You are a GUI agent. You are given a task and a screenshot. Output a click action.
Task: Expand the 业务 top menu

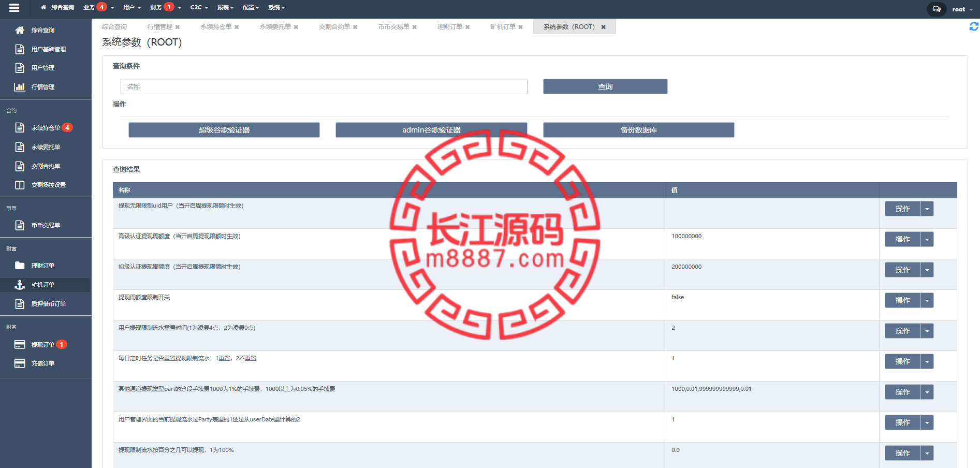point(98,7)
